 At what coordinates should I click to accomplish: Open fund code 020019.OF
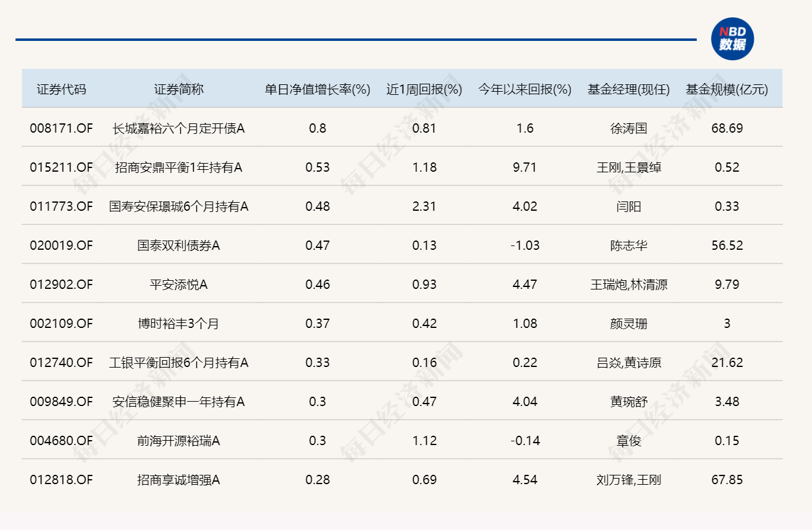[62, 245]
